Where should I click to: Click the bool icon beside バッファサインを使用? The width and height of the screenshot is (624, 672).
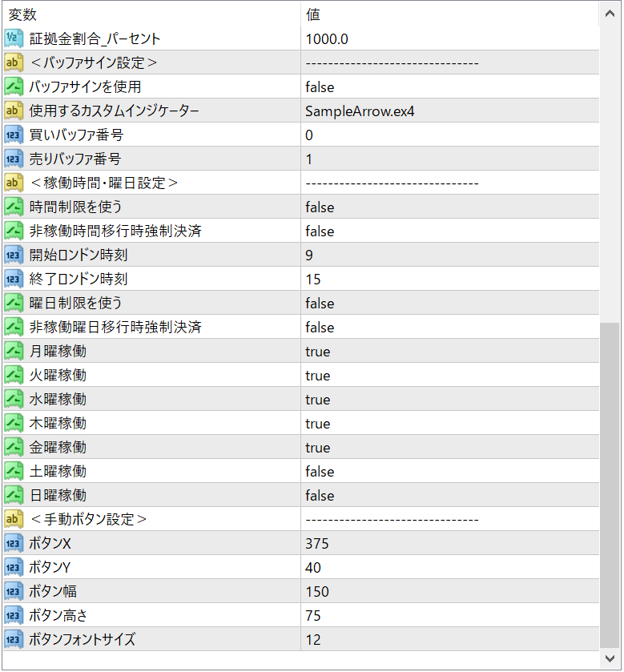[14, 87]
